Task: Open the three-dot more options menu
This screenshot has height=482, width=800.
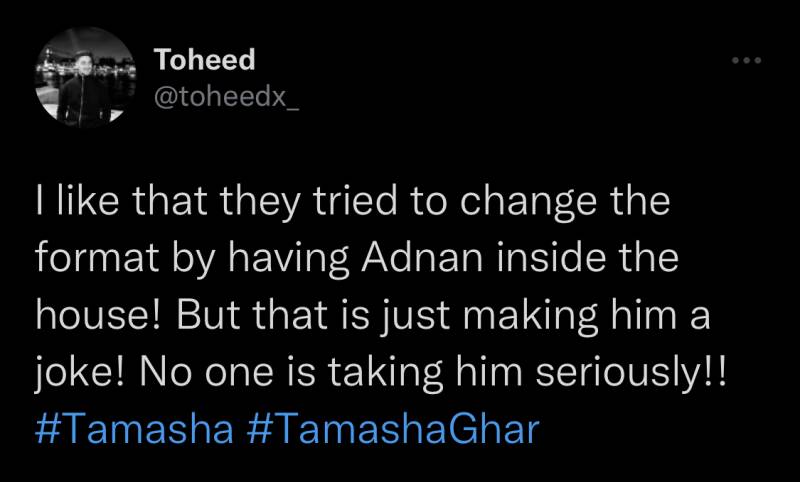Action: coord(746,61)
